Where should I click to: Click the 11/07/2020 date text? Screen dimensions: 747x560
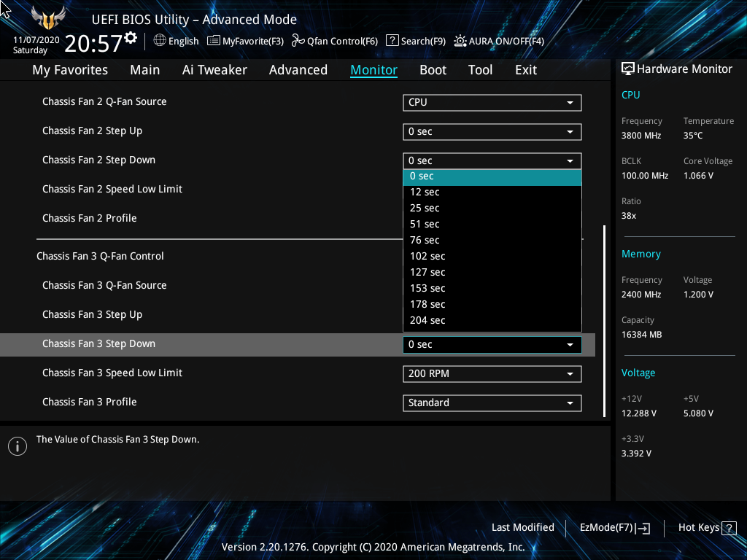(x=36, y=40)
